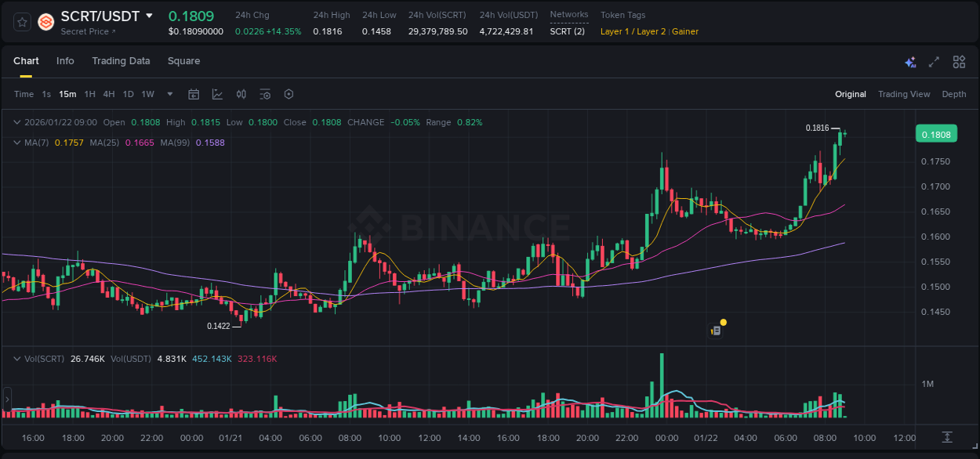Open the widgets layout icon
The image size is (980, 459).
tap(959, 61)
